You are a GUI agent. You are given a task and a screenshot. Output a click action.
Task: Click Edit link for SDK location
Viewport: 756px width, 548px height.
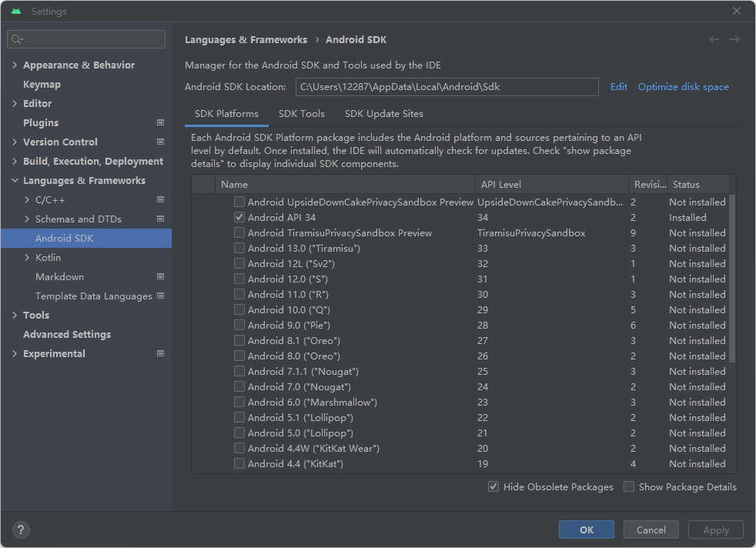pyautogui.click(x=619, y=87)
